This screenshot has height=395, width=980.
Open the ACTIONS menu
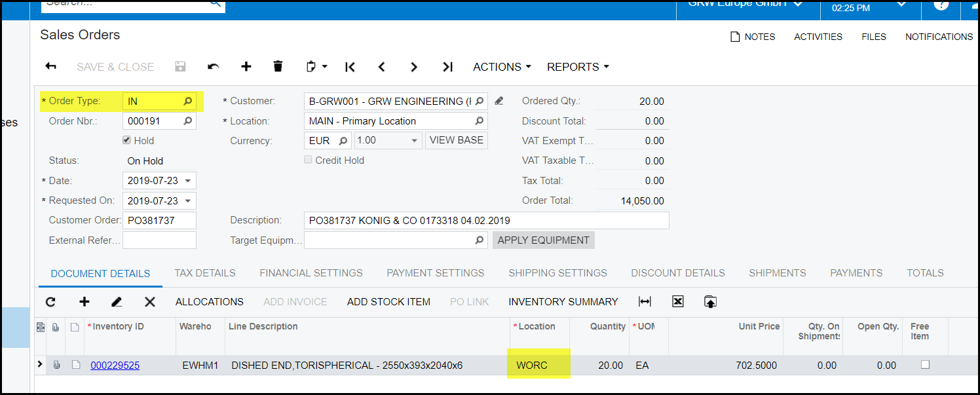pyautogui.click(x=502, y=67)
